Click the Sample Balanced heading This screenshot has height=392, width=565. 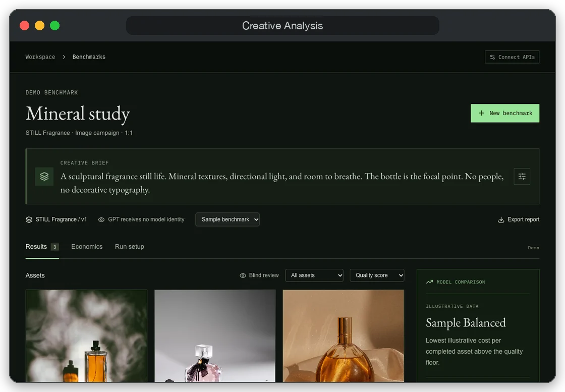(466, 323)
